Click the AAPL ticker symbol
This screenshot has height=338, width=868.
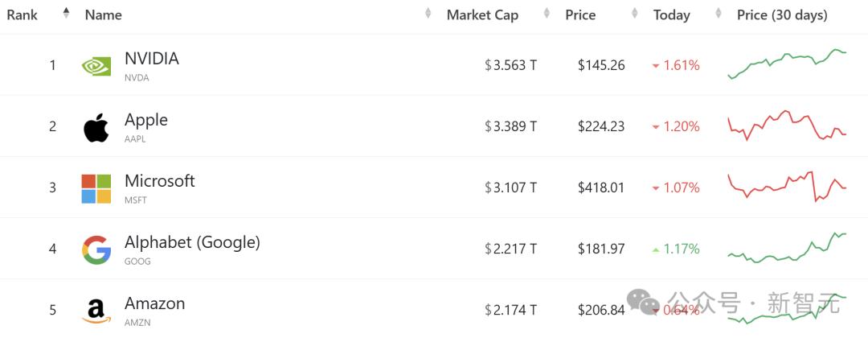135,139
